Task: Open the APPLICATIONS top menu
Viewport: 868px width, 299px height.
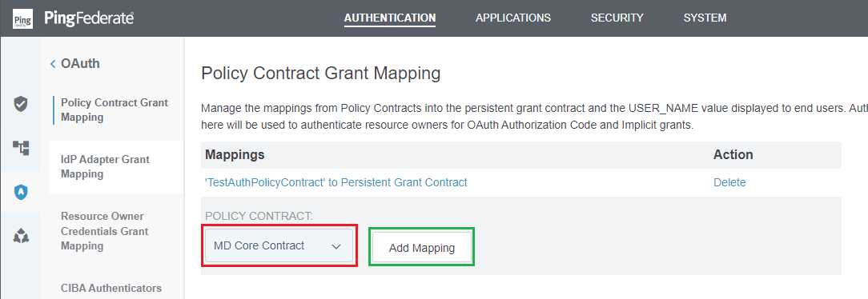Action: click(513, 18)
